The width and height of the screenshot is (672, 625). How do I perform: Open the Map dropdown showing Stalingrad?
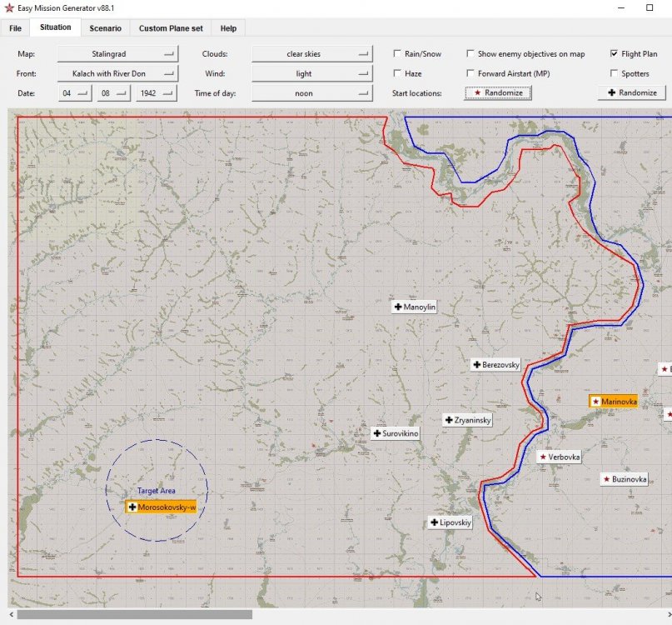pyautogui.click(x=117, y=54)
